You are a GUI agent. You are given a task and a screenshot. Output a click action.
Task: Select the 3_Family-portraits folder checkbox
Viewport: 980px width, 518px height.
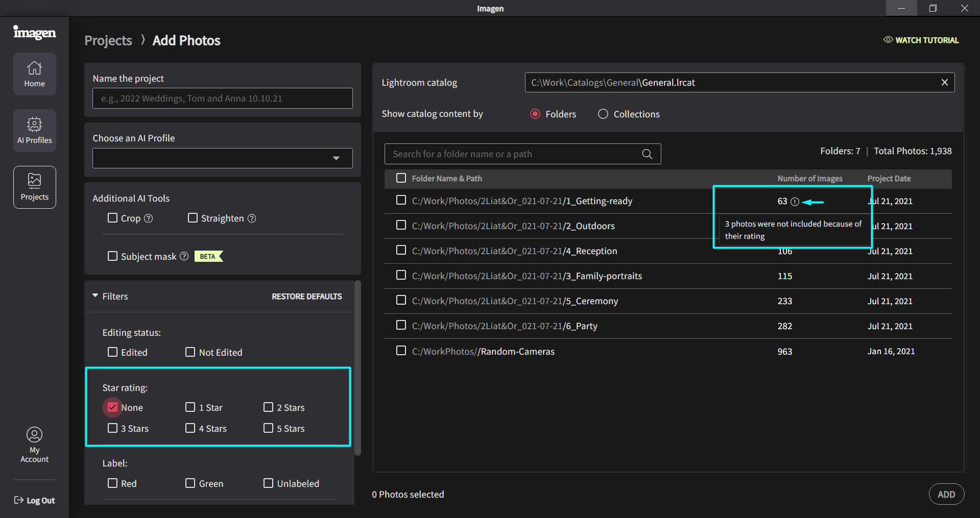[401, 275]
